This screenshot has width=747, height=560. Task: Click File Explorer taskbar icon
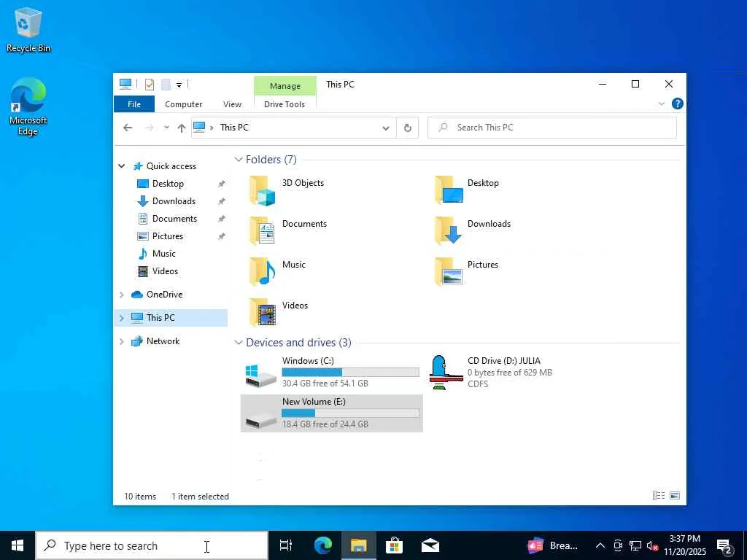click(x=358, y=545)
